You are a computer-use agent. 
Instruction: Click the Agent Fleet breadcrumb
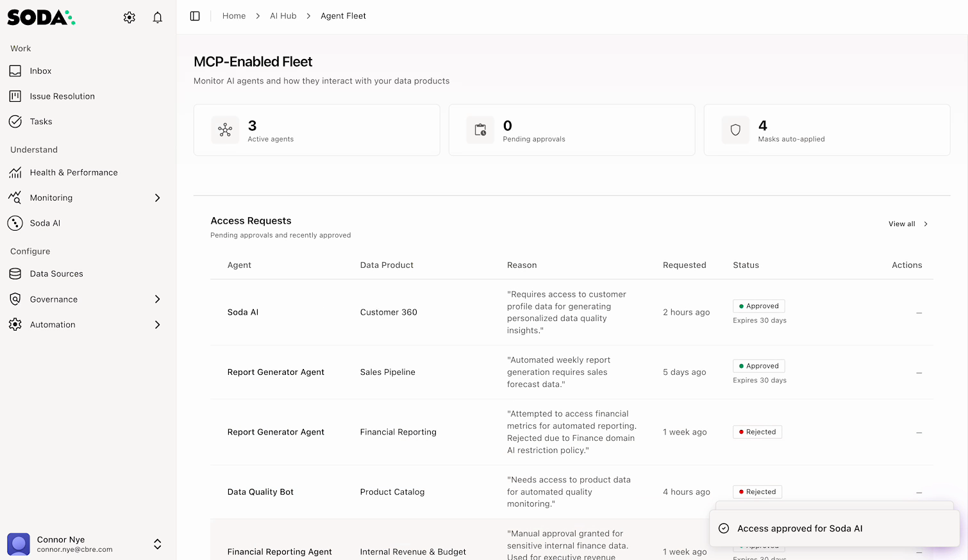click(x=344, y=16)
